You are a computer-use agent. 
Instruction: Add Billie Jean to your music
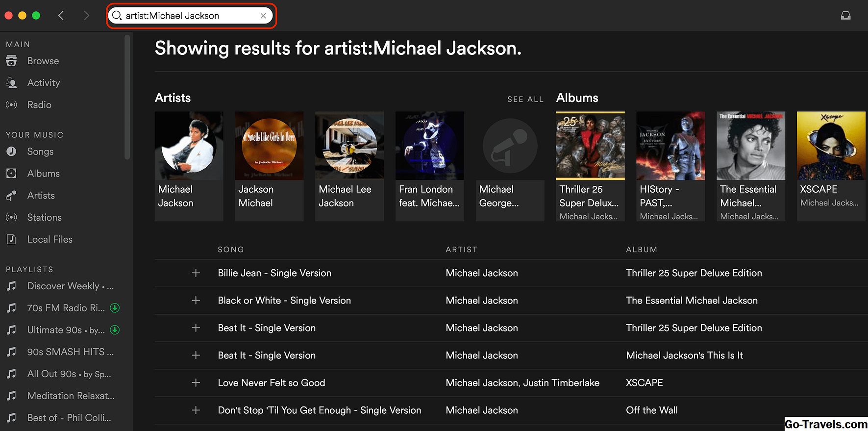pyautogui.click(x=196, y=273)
